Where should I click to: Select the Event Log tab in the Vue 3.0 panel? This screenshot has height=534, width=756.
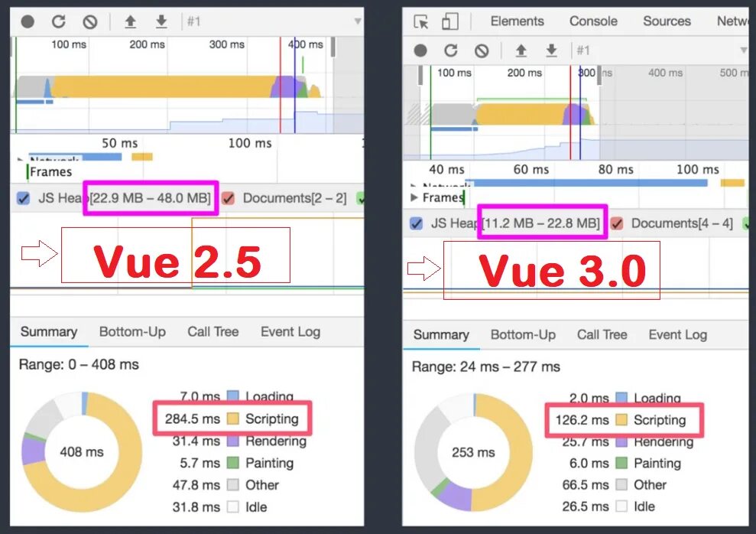(x=678, y=335)
